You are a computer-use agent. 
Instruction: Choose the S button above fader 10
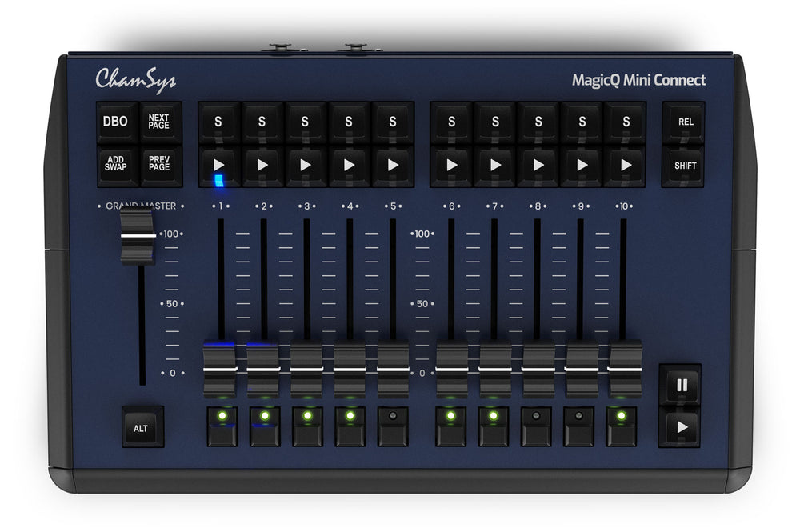click(x=626, y=122)
